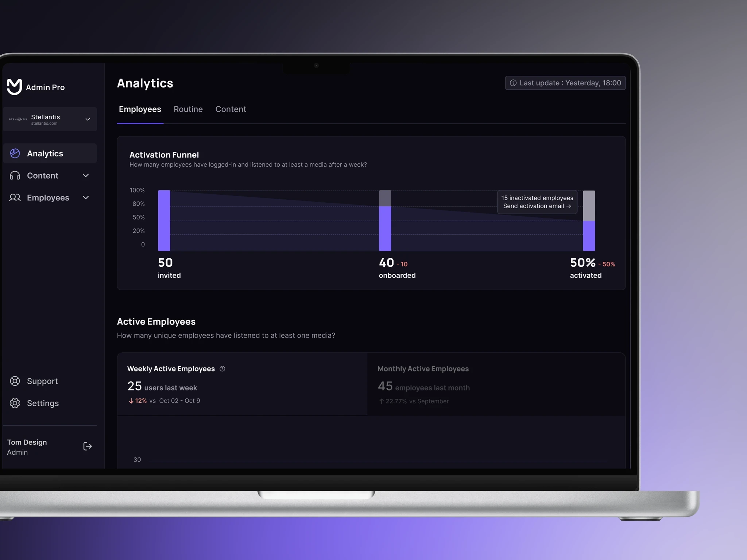This screenshot has width=747, height=560.
Task: Click the help icon next to Weekly Active Employees
Action: point(222,369)
